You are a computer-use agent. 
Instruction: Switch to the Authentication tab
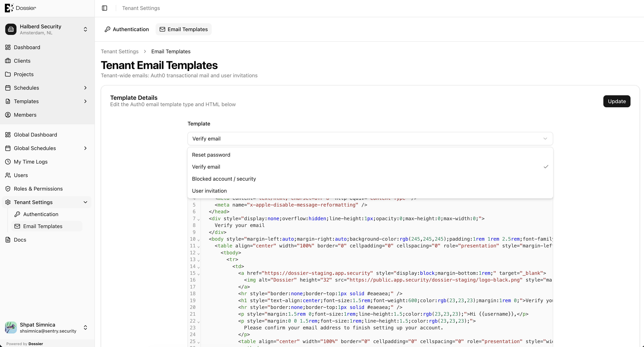point(127,29)
